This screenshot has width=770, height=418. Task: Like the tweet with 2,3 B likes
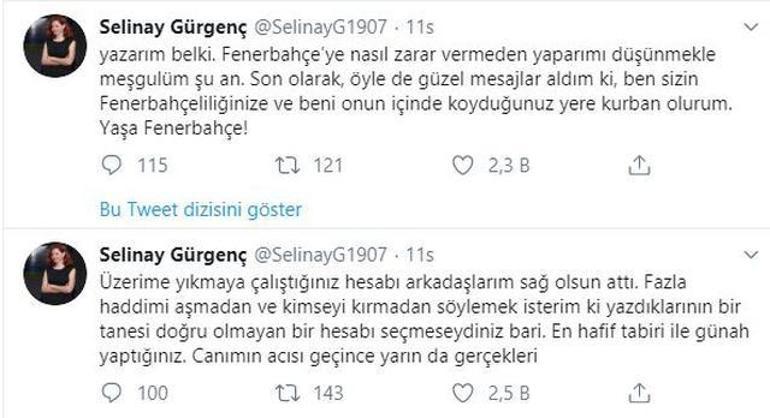click(x=462, y=166)
